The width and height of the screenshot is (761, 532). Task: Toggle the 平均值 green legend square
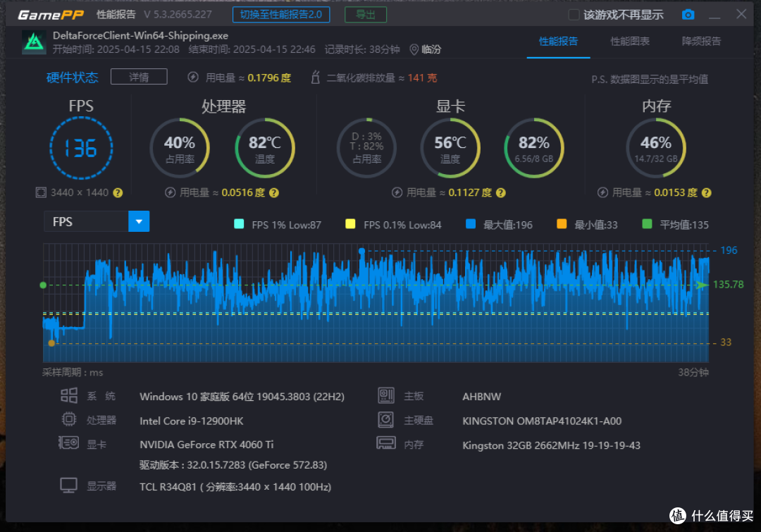point(647,224)
